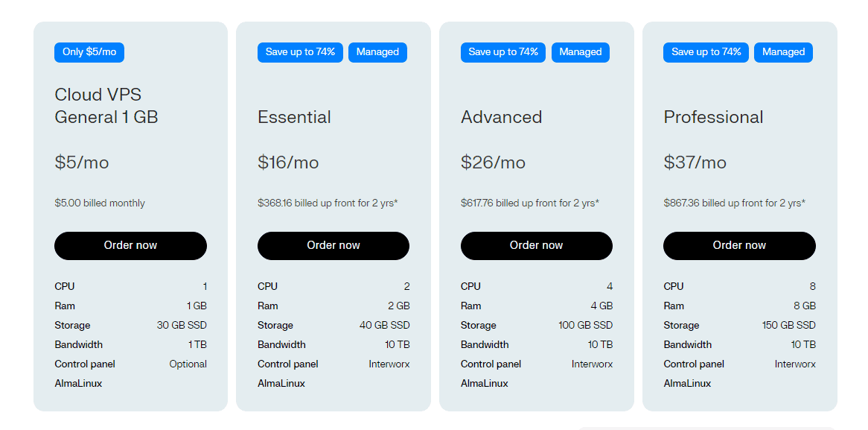The height and width of the screenshot is (430, 868).
Task: Click the Only $5/mo badge
Action: 89,52
